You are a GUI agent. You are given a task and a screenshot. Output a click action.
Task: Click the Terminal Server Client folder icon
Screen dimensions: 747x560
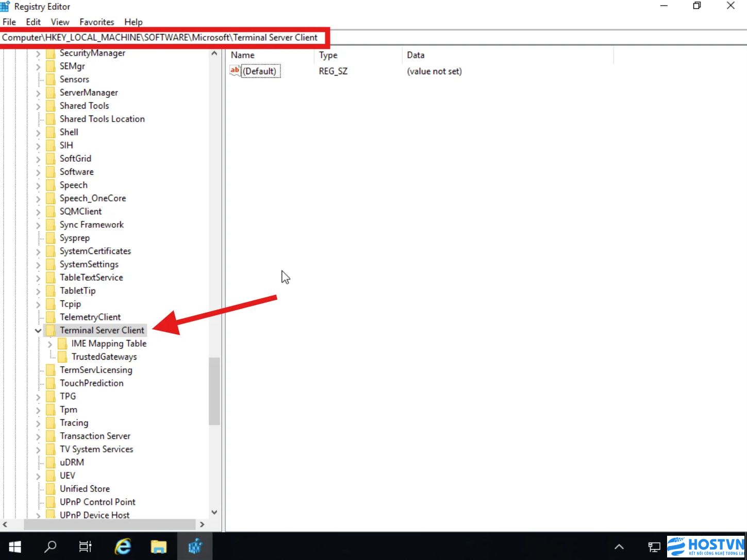(51, 330)
